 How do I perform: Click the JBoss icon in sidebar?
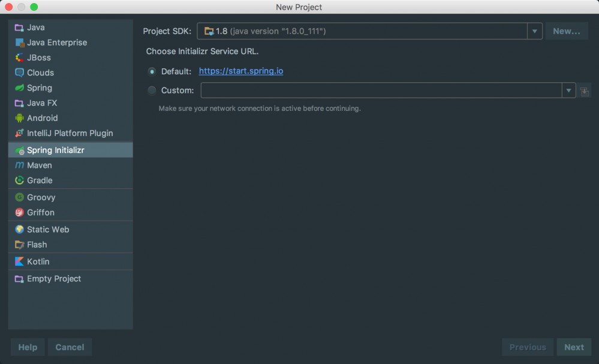pos(19,58)
